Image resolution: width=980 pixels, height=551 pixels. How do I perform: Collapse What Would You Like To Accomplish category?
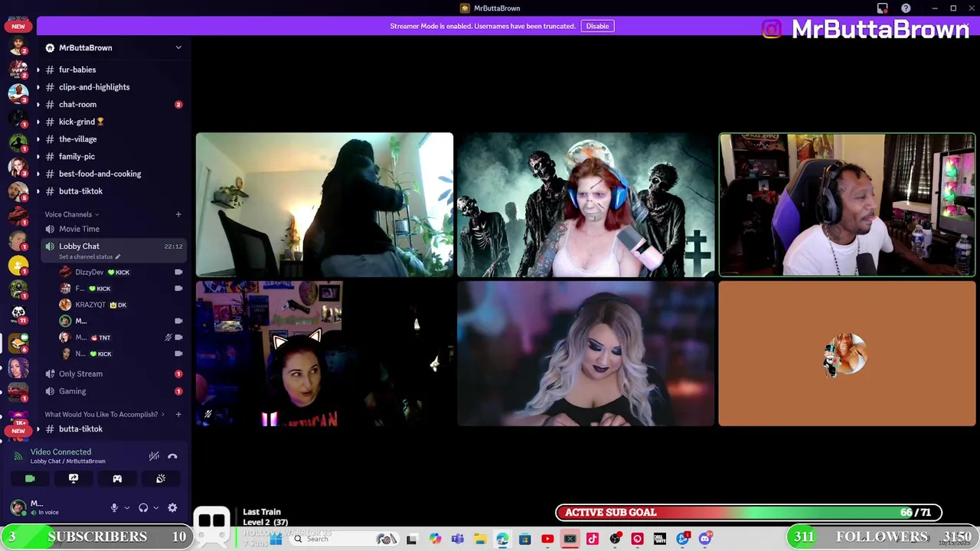click(x=104, y=414)
